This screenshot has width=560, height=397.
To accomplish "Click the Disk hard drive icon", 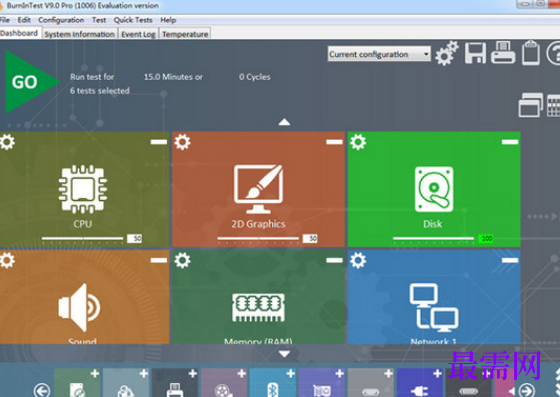I will (434, 189).
